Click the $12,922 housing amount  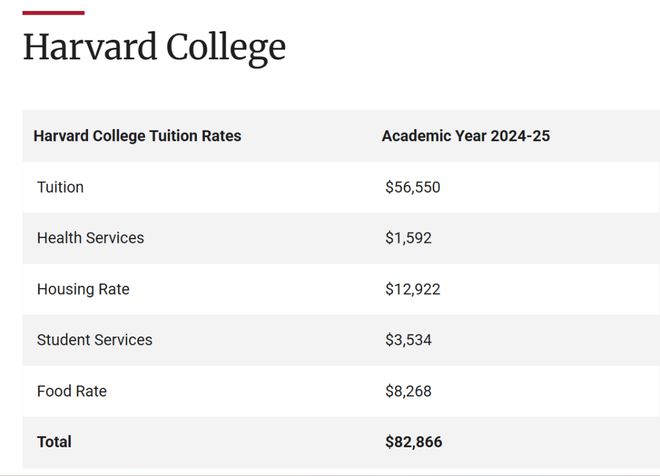click(412, 289)
